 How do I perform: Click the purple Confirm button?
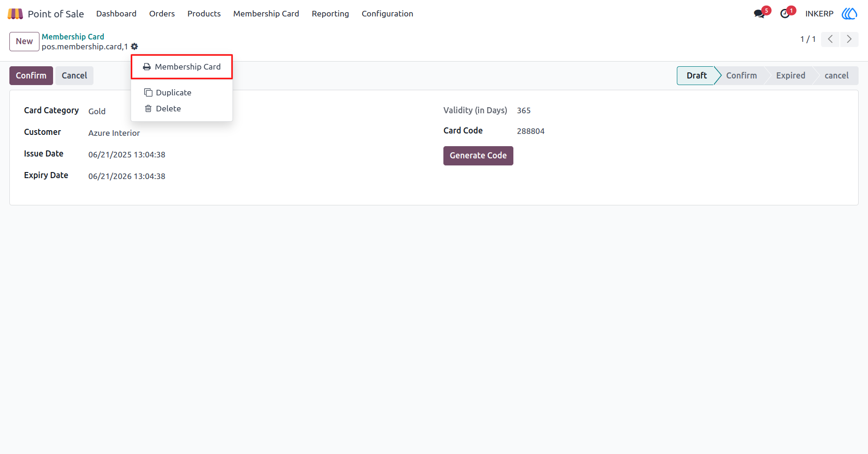(x=31, y=76)
